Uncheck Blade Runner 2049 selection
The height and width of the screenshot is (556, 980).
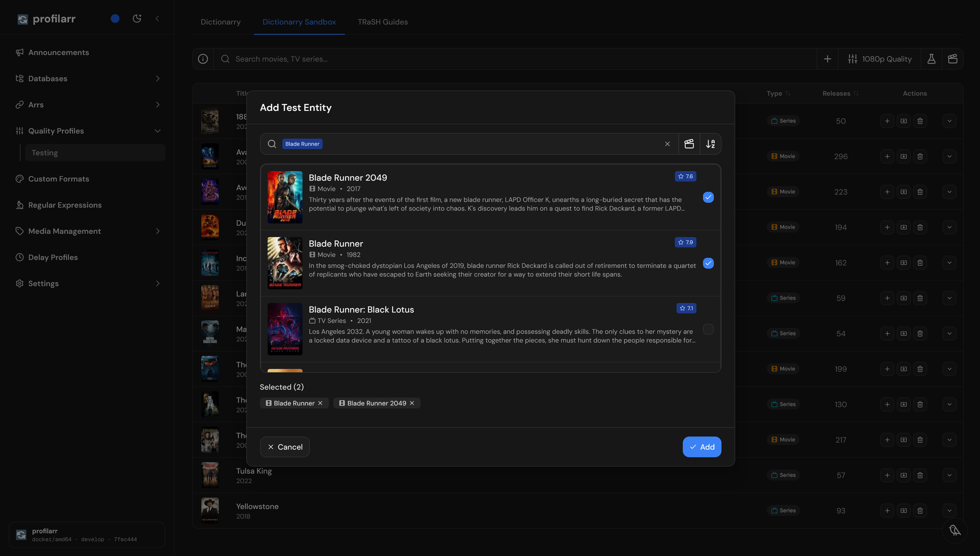coord(708,197)
